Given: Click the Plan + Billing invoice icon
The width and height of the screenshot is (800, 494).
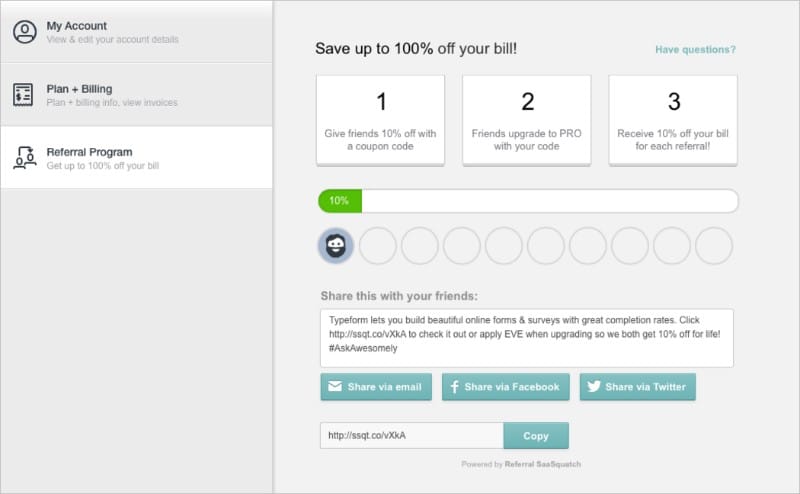Looking at the screenshot, I should coord(23,95).
